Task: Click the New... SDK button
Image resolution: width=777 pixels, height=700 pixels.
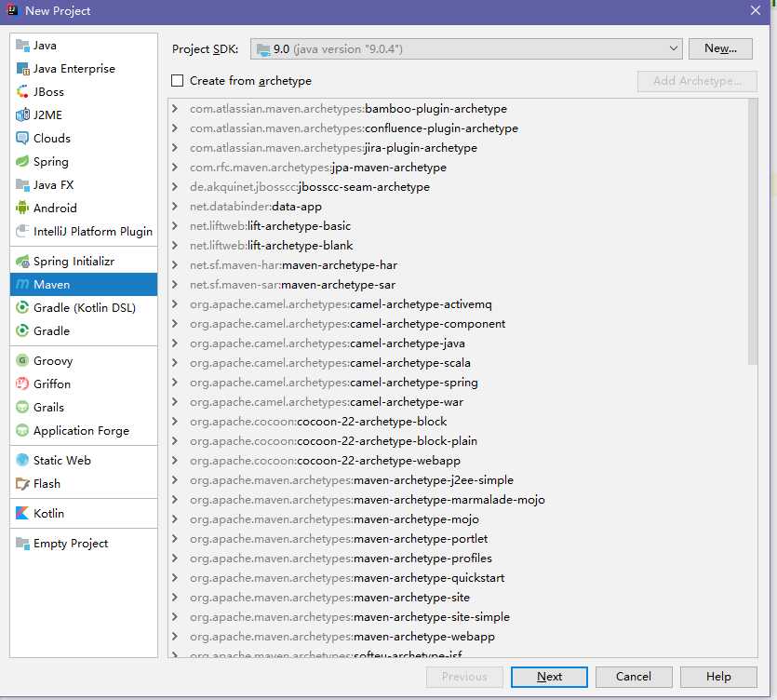Action: [720, 48]
